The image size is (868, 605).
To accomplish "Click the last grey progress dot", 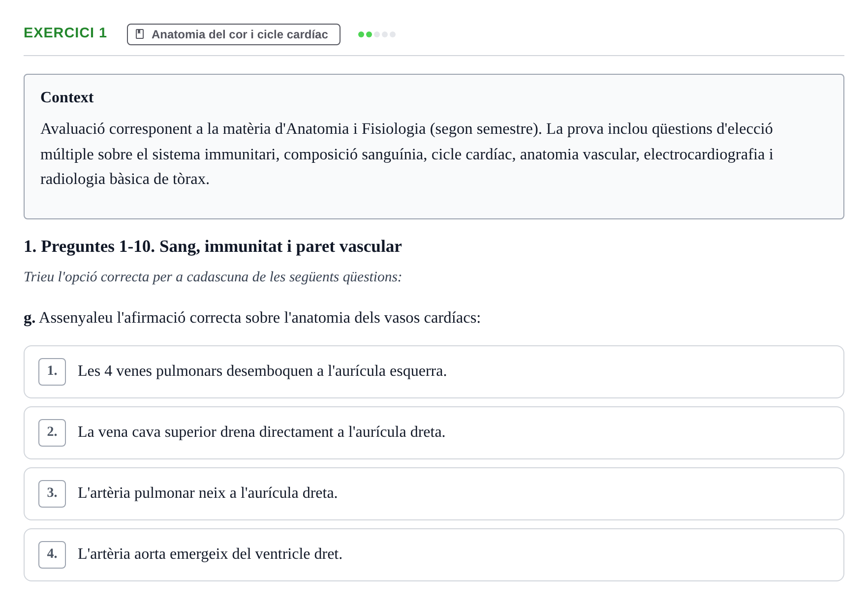I will point(393,34).
